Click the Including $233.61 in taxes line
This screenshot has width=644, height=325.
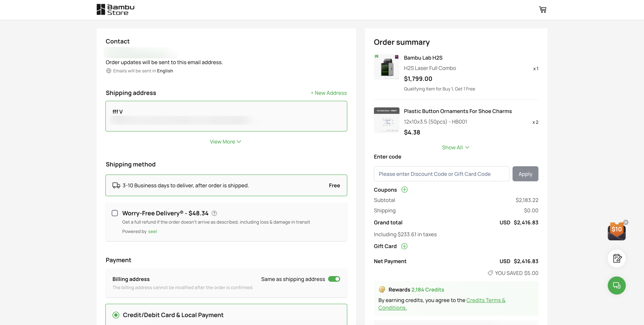click(405, 234)
